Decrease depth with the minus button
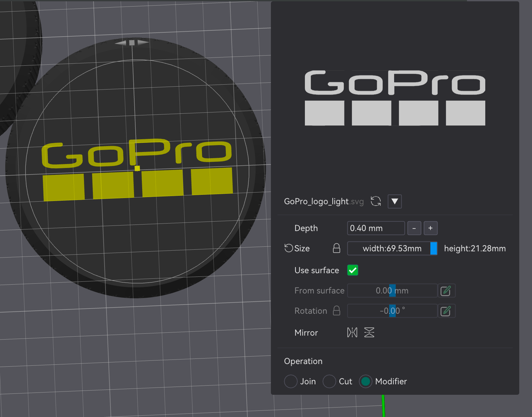The width and height of the screenshot is (532, 417). pos(414,228)
